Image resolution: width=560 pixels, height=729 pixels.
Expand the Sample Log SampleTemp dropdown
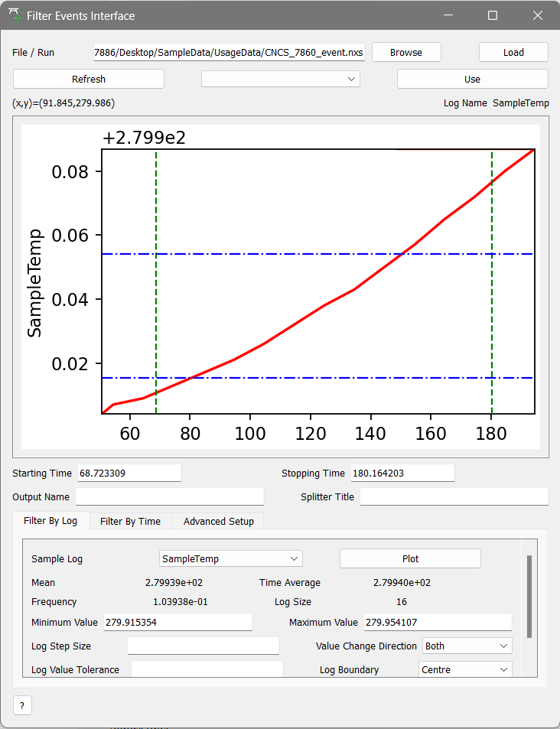[x=230, y=559]
